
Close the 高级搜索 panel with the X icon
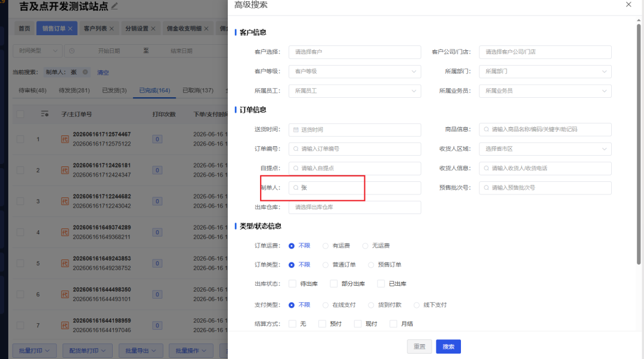(x=628, y=5)
